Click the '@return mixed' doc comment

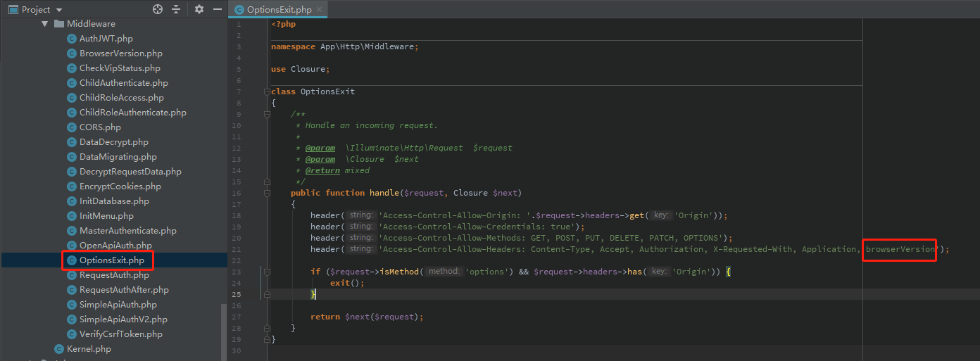click(x=337, y=170)
